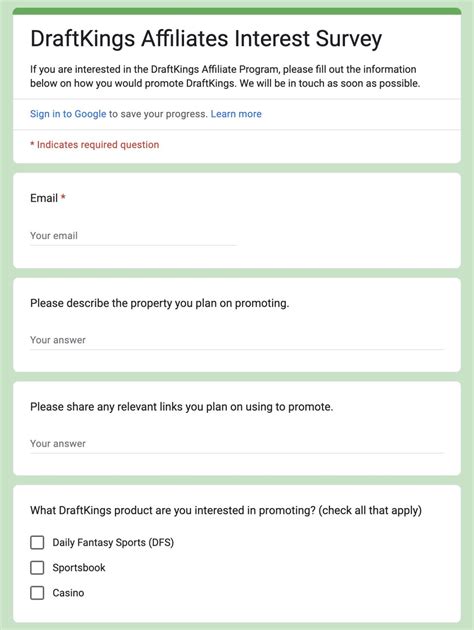This screenshot has width=474, height=630.
Task: Click the share any relevant links question text
Action: pos(182,407)
